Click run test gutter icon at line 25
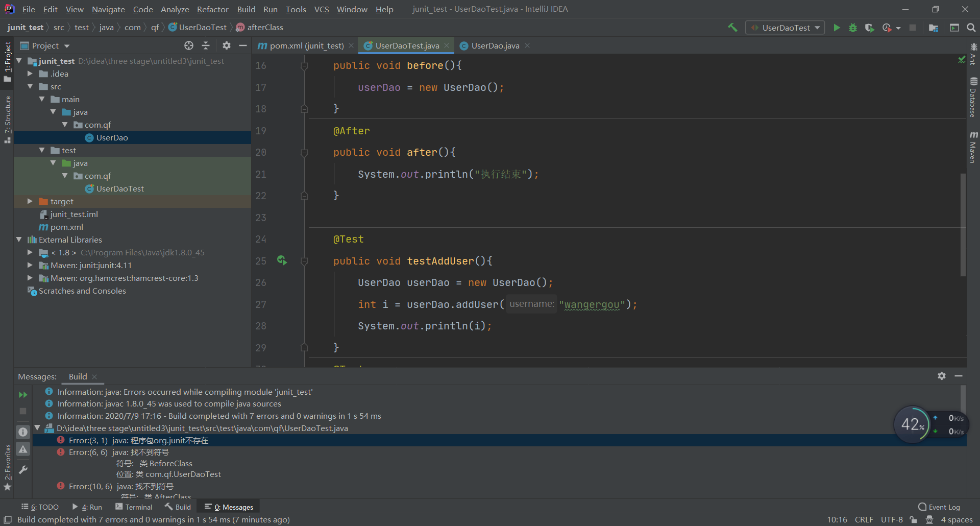This screenshot has height=526, width=980. pyautogui.click(x=282, y=260)
